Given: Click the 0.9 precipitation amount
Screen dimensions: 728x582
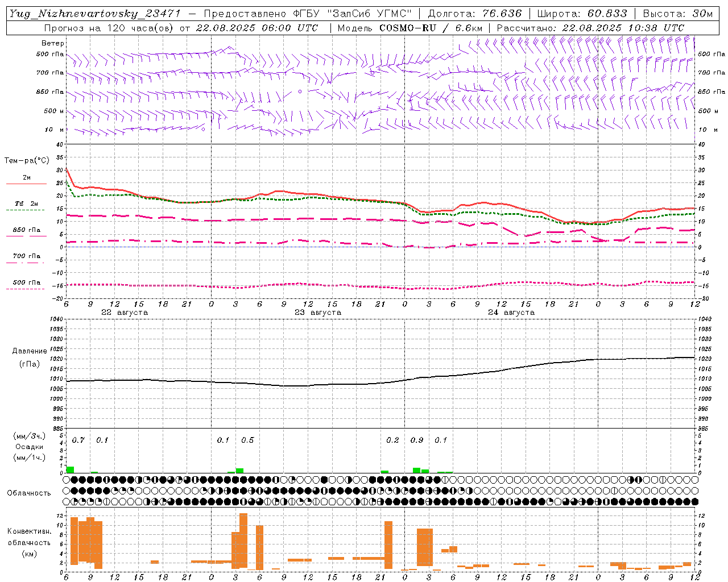Looking at the screenshot, I should tap(417, 440).
